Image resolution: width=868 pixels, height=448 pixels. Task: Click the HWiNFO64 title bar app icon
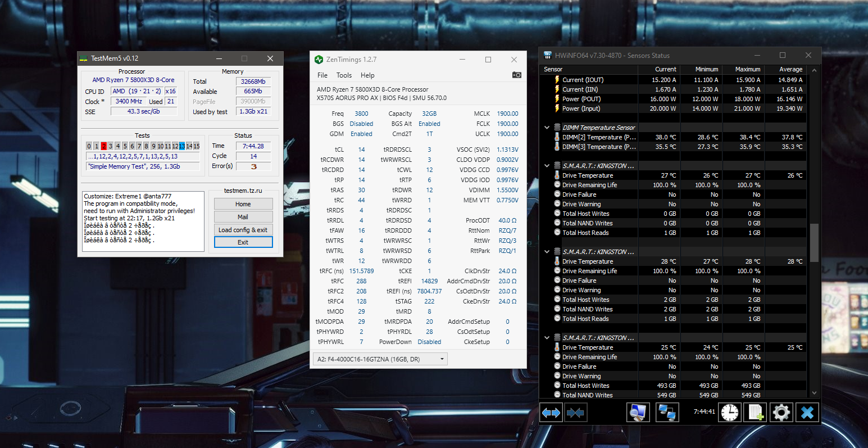(548, 55)
